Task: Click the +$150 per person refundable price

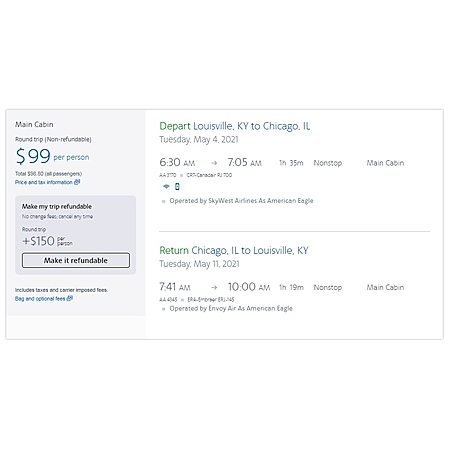Action: tap(47, 241)
